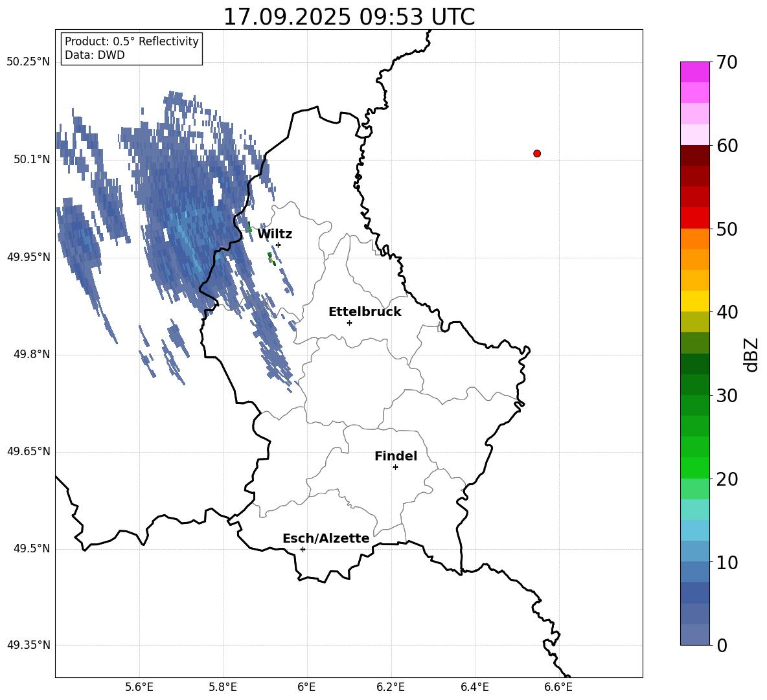Click the 70 value on the colorbar
The image size is (767, 700).
tap(727, 63)
